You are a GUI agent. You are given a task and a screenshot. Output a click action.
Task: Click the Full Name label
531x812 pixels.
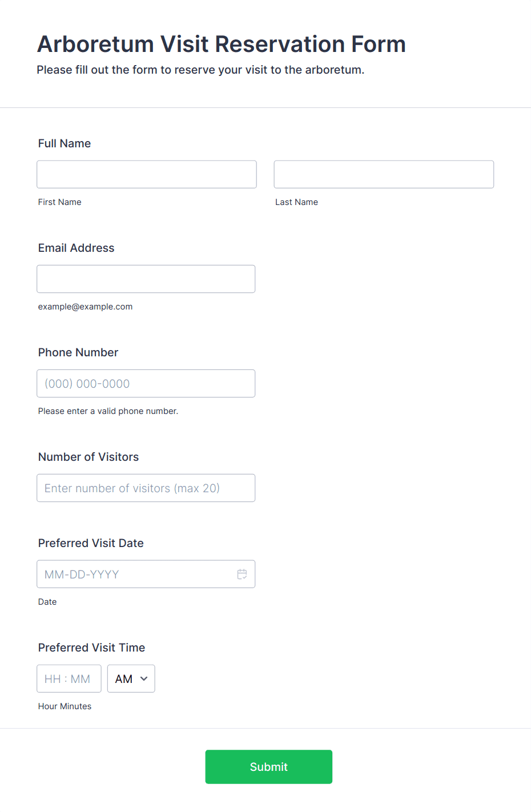point(65,143)
